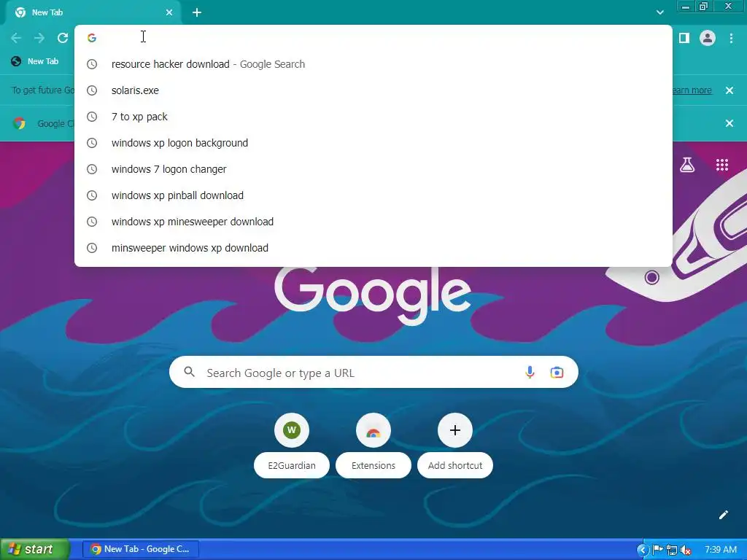Click the Extensions label
The width and height of the screenshot is (747, 560).
(373, 465)
